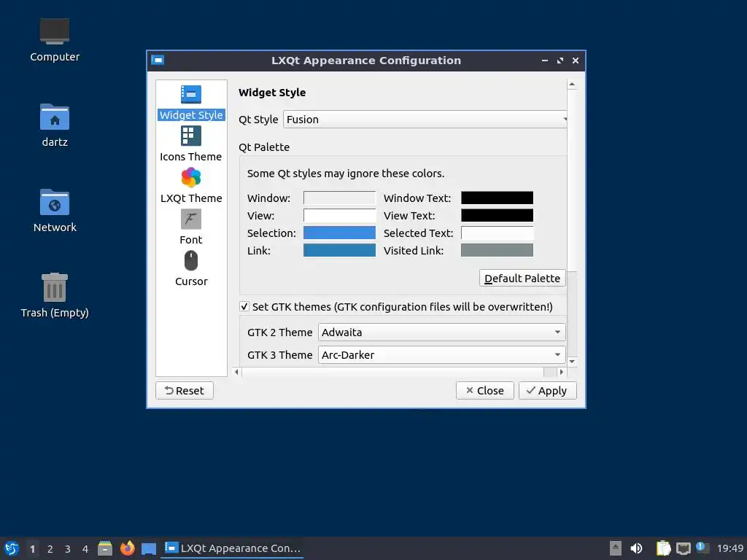Open the Network desktop icon
Viewport: 747px width, 560px height.
(55, 211)
